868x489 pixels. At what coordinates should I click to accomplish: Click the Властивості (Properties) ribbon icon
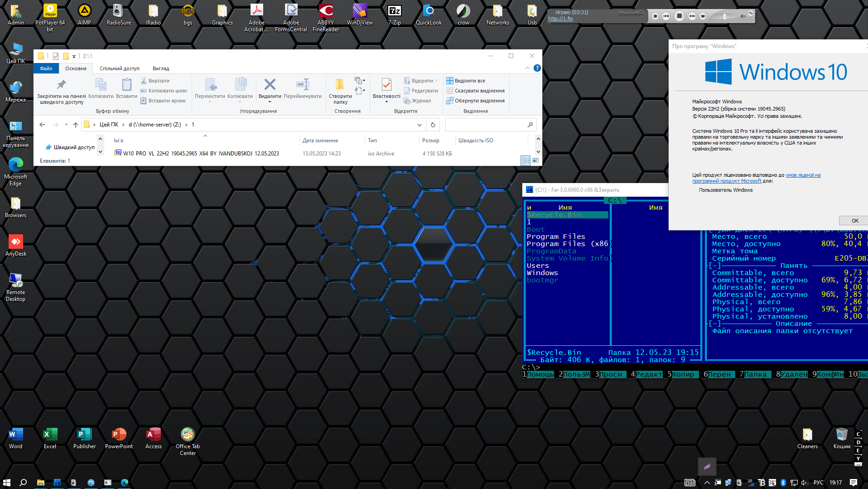pos(386,85)
